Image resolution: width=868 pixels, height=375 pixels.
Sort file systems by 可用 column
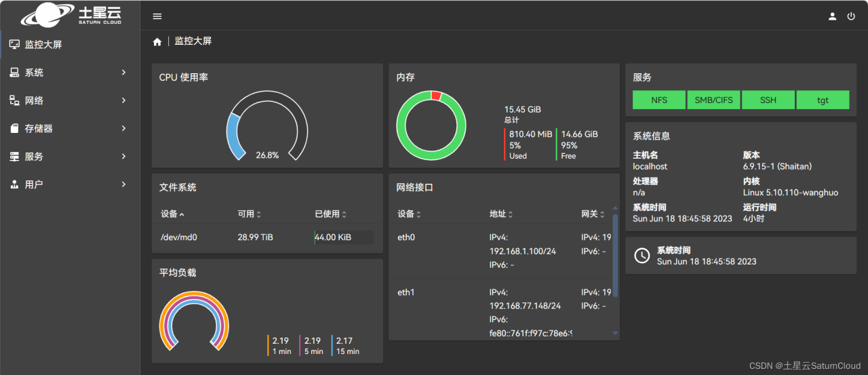click(x=250, y=214)
